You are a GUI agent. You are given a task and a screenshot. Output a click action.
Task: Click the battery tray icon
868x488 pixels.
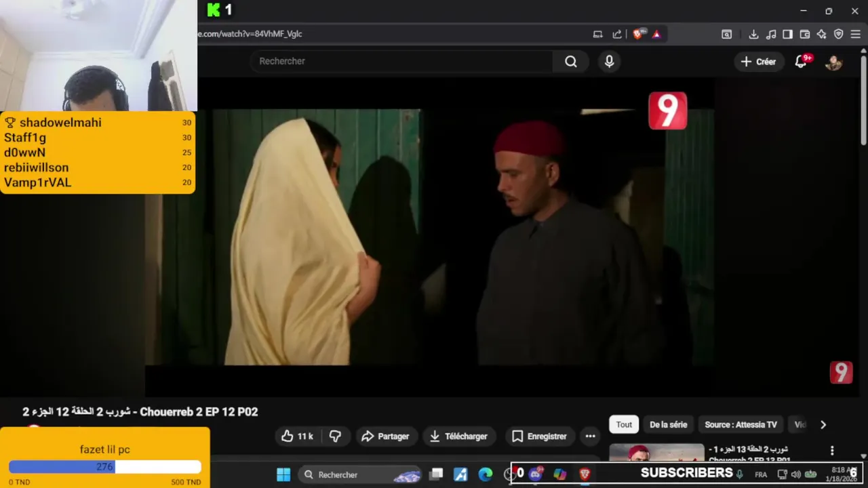point(810,474)
